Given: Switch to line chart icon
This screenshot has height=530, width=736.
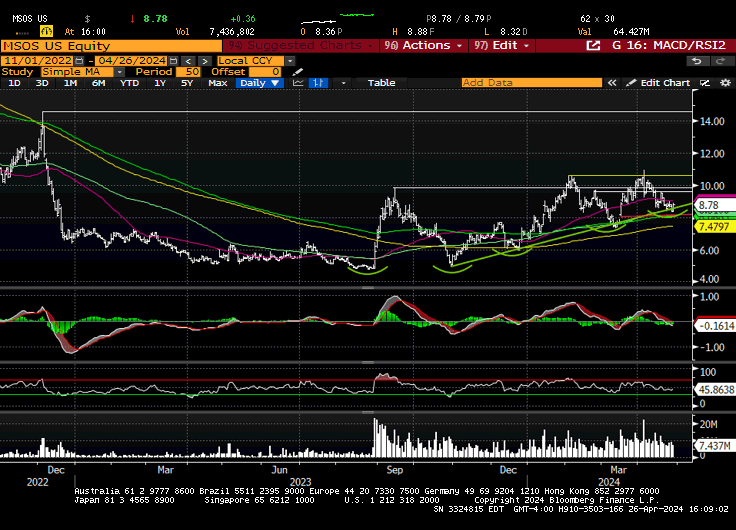Looking at the screenshot, I should pyautogui.click(x=298, y=83).
